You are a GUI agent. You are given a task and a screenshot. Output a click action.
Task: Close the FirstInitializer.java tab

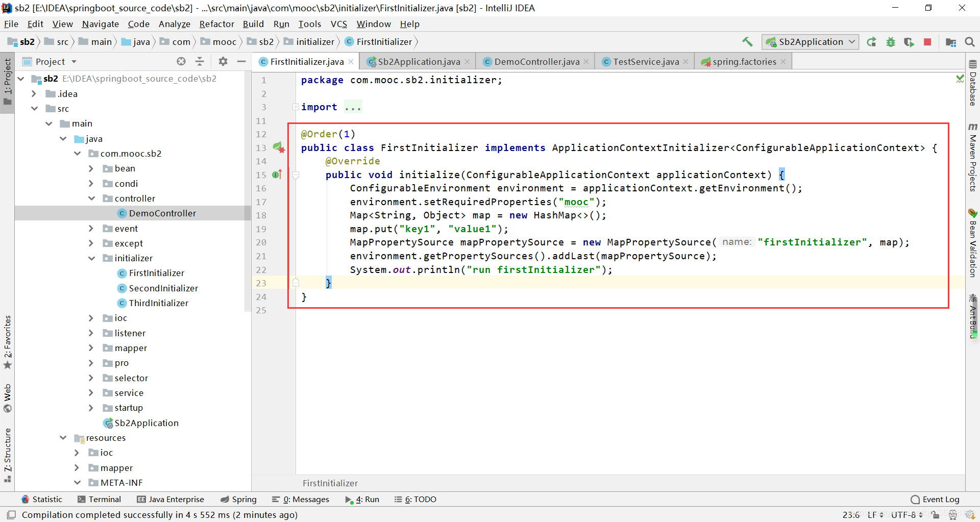pos(351,62)
